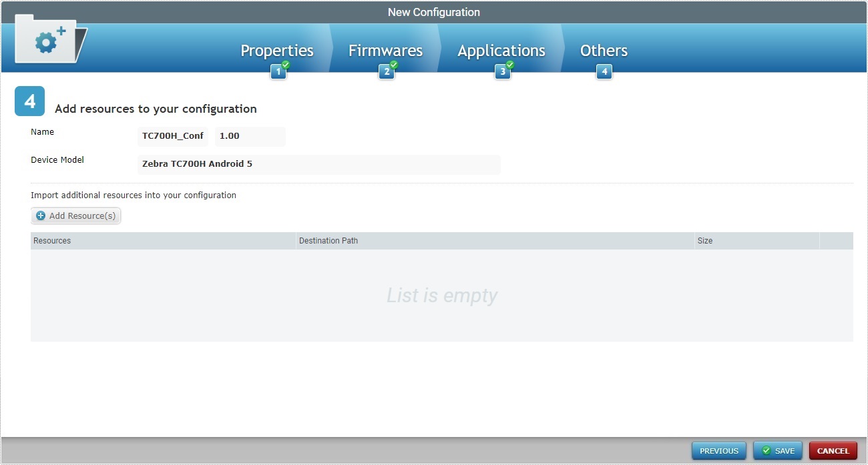Cancel the configuration setup
Image resolution: width=868 pixels, height=465 pixels.
833,450
